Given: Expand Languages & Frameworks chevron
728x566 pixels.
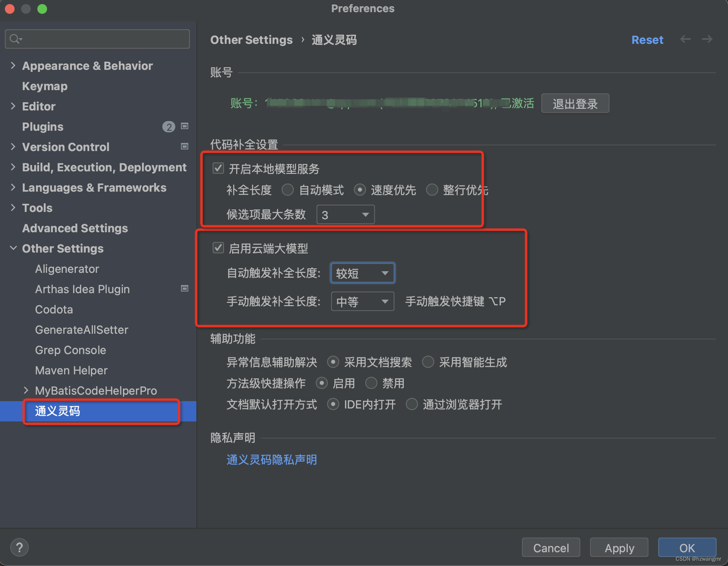Looking at the screenshot, I should [x=13, y=187].
